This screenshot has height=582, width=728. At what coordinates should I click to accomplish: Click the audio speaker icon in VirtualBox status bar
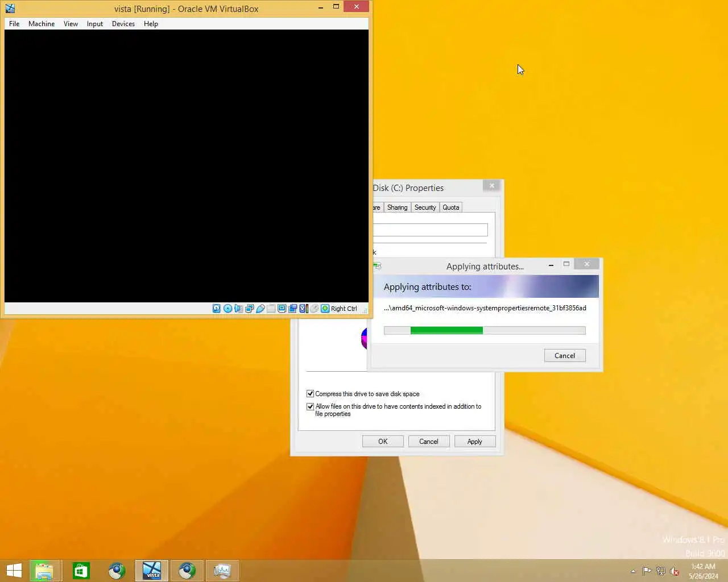238,309
